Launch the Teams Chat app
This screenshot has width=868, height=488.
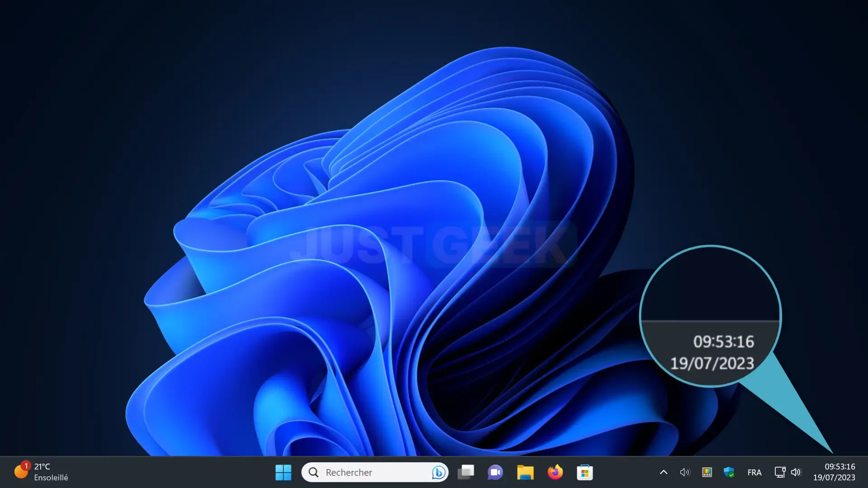(495, 473)
